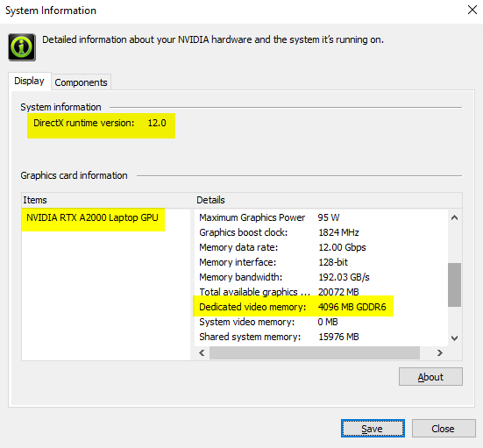This screenshot has height=448, width=483.
Task: Click the Details column header
Action: click(329, 200)
